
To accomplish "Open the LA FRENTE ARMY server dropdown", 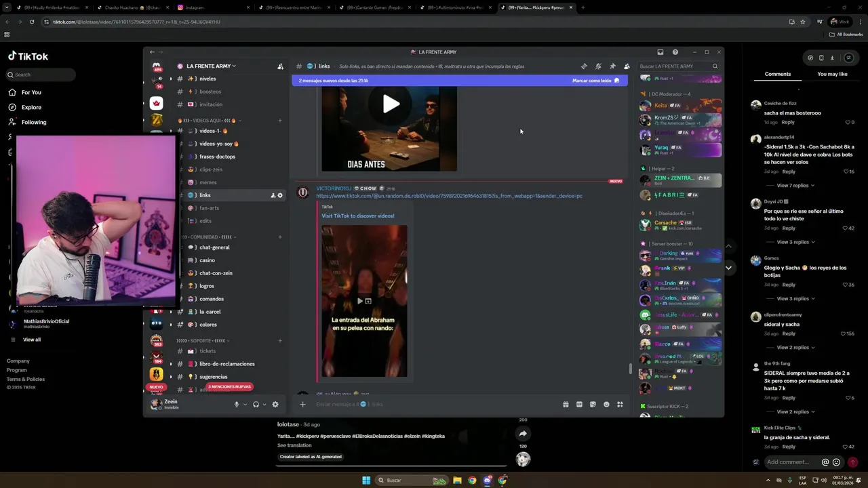I will pos(211,66).
